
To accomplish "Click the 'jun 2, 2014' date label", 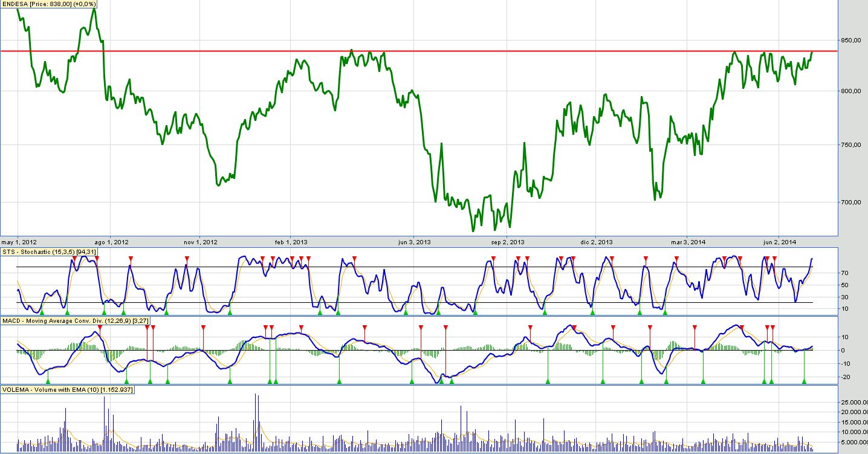I will tap(781, 242).
